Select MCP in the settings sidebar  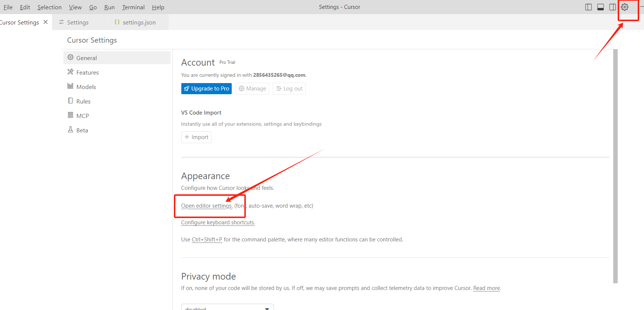coord(117,116)
